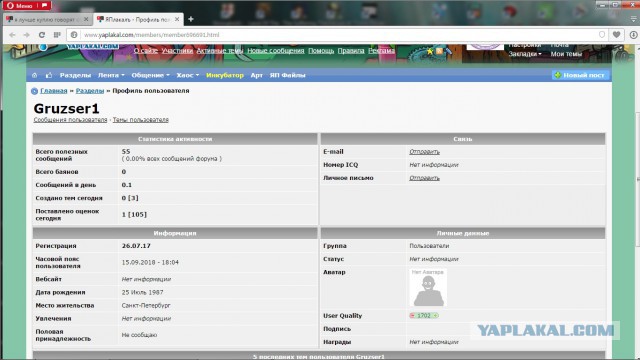Open Сообщения пользователя link

[70, 120]
